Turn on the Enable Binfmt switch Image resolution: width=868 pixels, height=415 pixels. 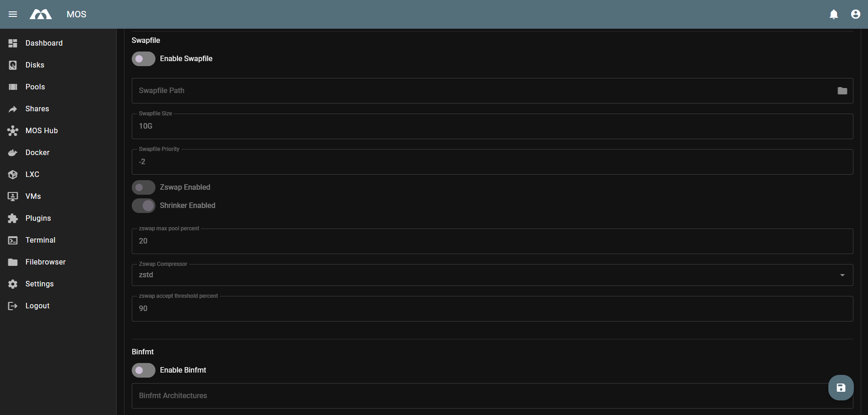[144, 370]
